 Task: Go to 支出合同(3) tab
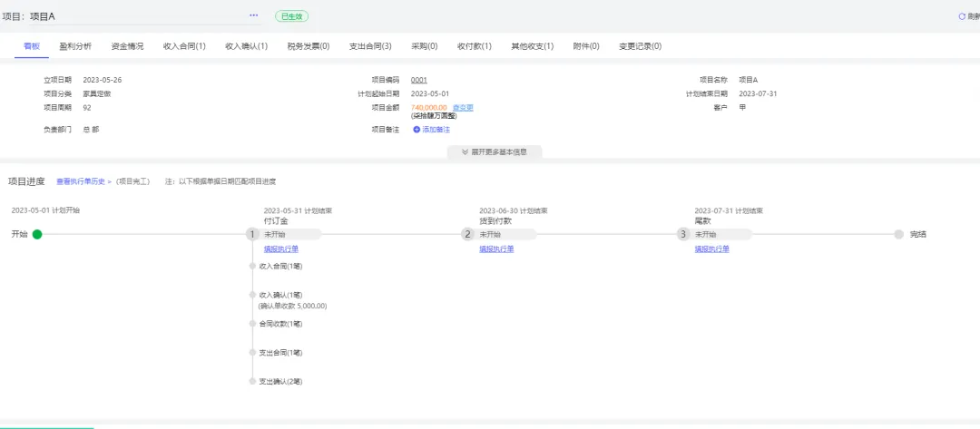click(x=370, y=46)
